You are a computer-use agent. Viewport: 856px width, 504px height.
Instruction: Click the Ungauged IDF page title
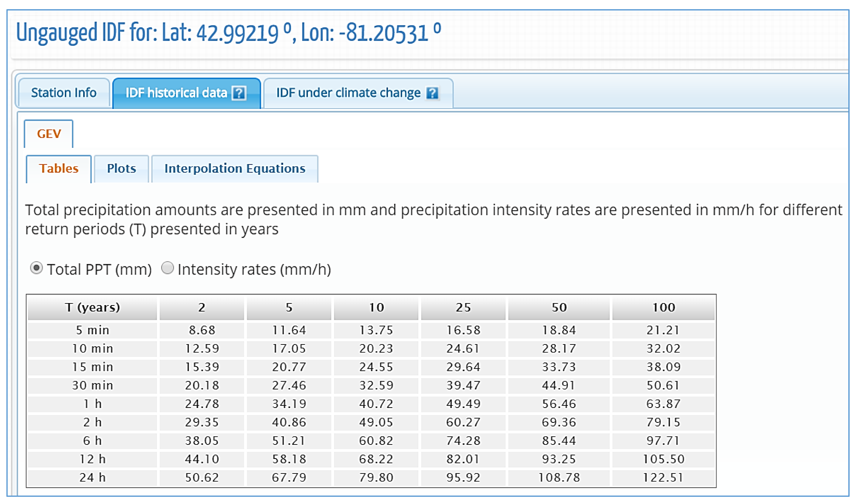pos(228,33)
